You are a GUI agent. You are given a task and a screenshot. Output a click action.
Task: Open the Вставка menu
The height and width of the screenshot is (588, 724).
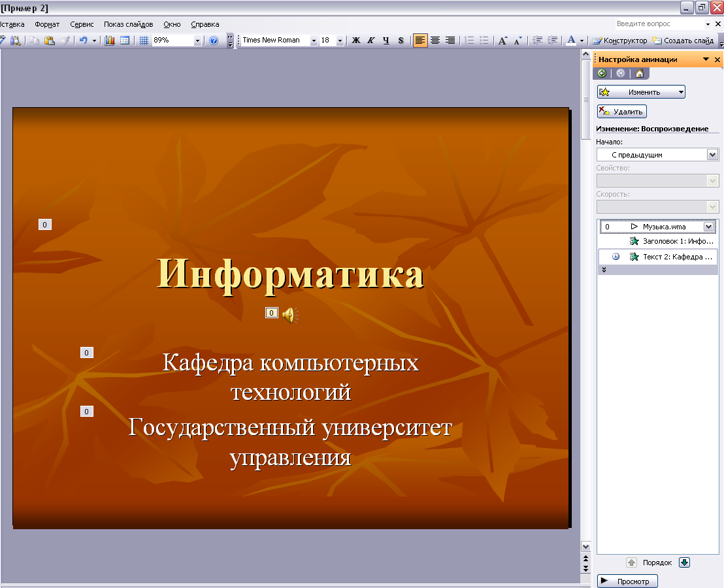coord(12,24)
